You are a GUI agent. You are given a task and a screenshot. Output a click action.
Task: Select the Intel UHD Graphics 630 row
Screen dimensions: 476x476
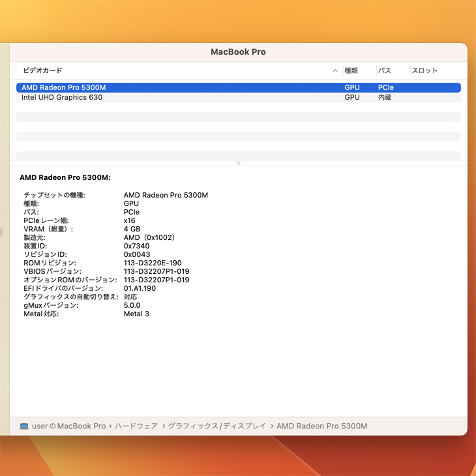coord(238,97)
